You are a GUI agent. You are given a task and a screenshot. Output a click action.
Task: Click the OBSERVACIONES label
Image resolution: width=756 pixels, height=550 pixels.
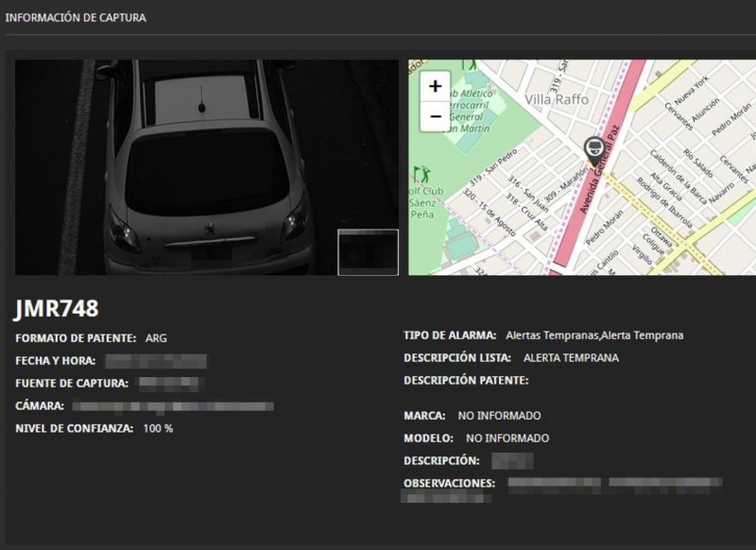point(450,484)
